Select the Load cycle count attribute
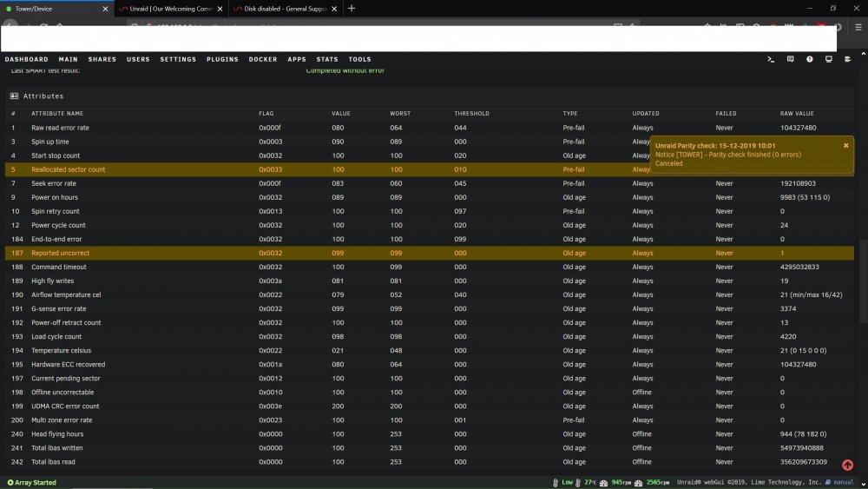 click(56, 337)
